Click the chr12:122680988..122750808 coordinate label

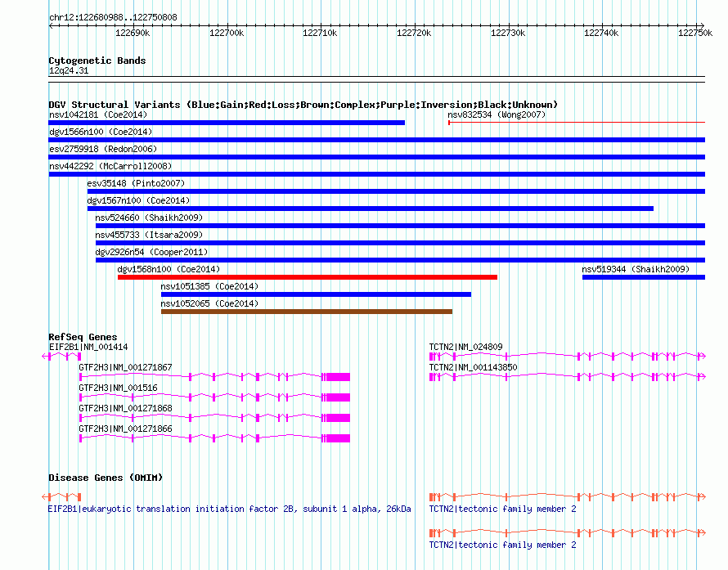(113, 17)
